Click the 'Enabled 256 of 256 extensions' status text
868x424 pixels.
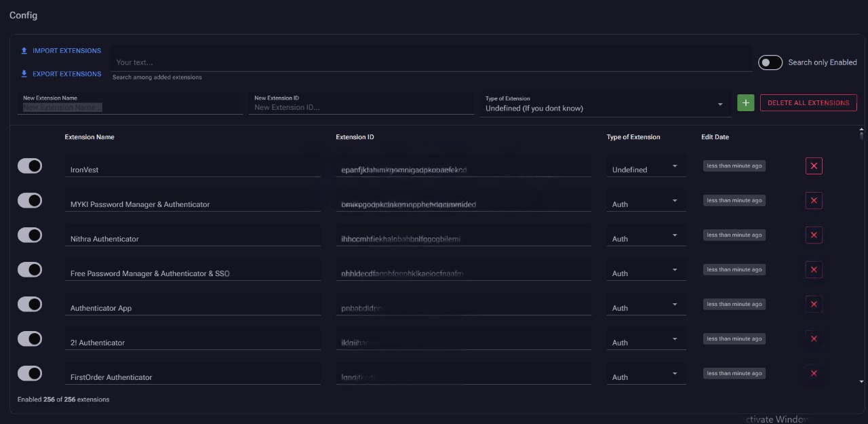(63, 400)
